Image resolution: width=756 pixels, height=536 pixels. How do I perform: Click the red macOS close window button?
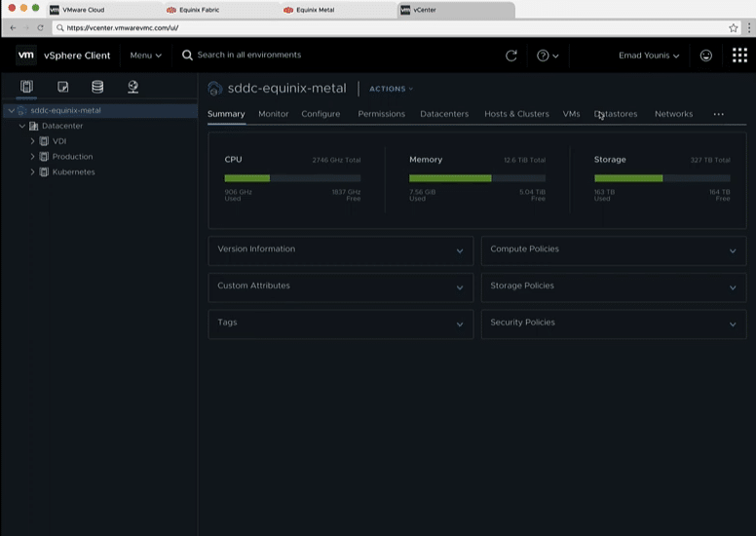tap(12, 8)
